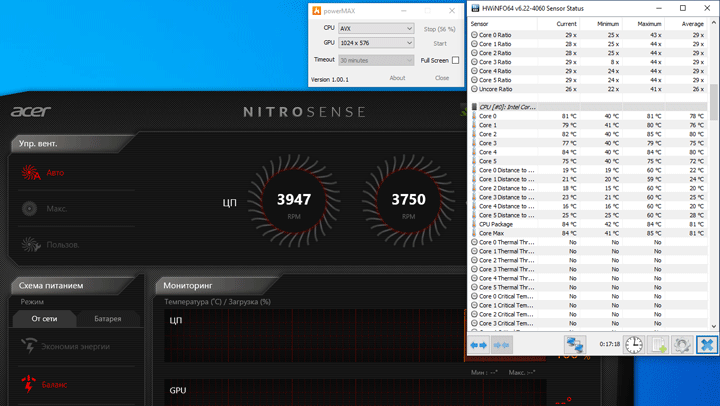The image size is (720, 406).
Task: Click the CPU fan 3947 RPM dial
Action: pos(294,201)
